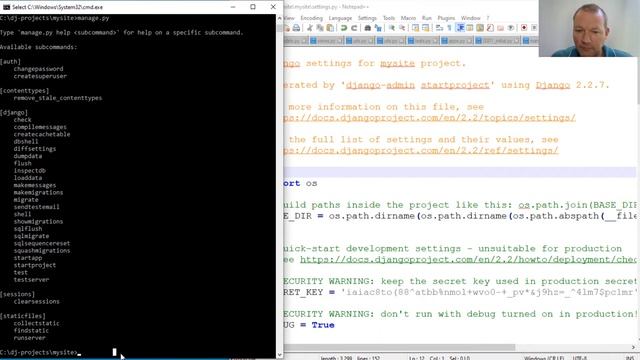Open Folder as Workspace icon
Screen dimensions: 640x360
coord(500,28)
